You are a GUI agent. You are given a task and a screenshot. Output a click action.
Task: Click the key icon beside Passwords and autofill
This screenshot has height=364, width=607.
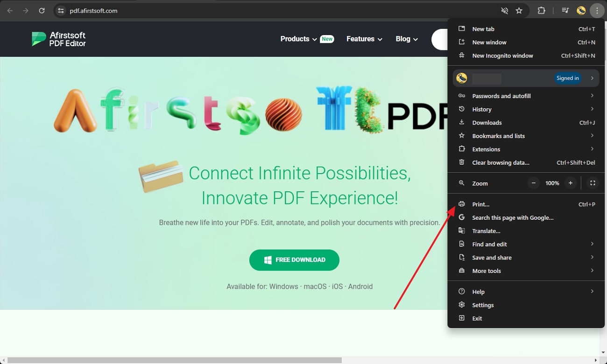(462, 96)
